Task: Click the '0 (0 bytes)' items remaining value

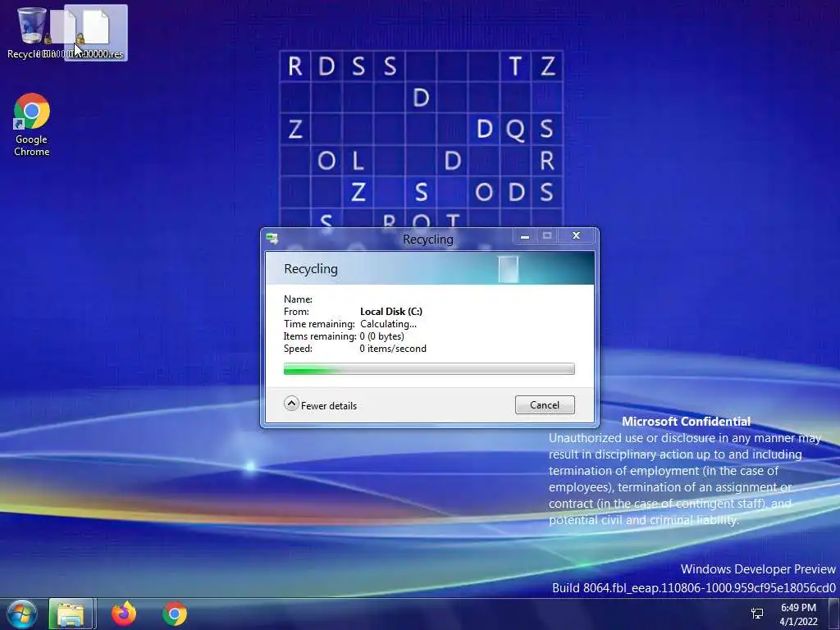Action: [382, 336]
